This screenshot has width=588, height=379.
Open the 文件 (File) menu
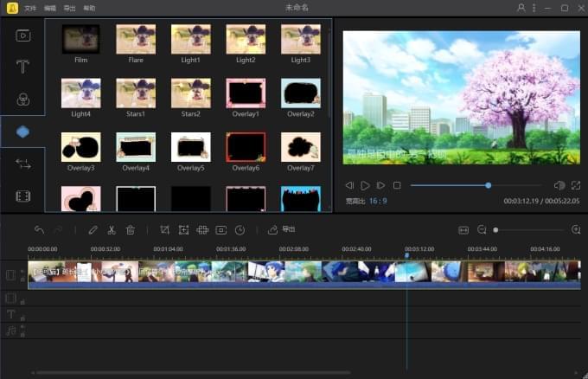tap(30, 8)
